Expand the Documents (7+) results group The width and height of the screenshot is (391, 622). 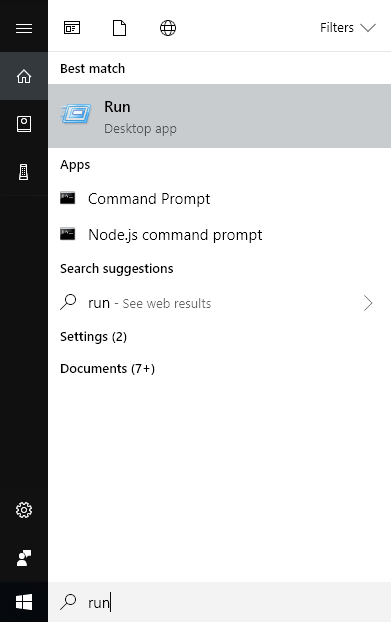pos(107,369)
